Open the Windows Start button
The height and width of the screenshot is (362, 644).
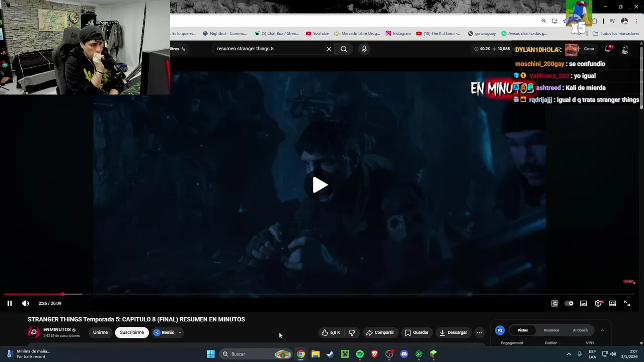(211, 354)
